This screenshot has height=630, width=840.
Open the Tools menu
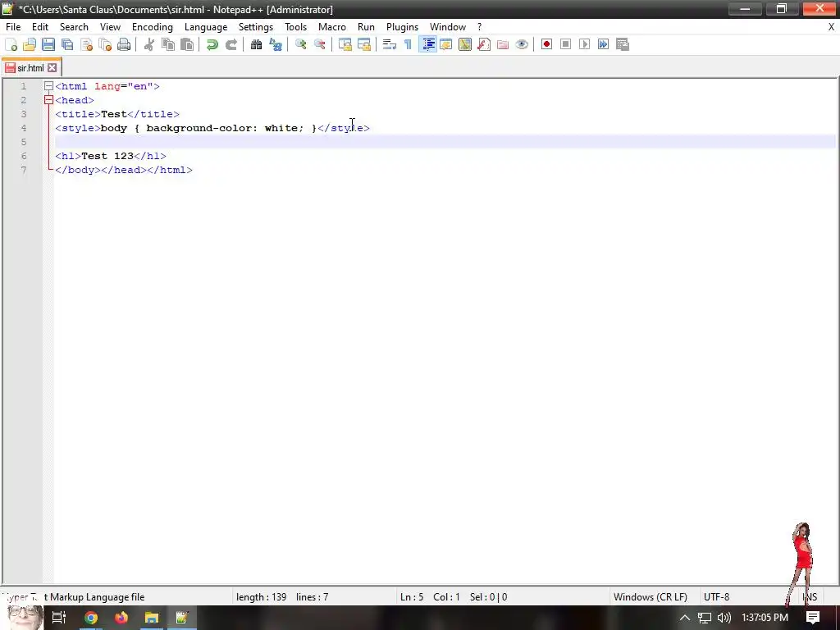pos(295,27)
